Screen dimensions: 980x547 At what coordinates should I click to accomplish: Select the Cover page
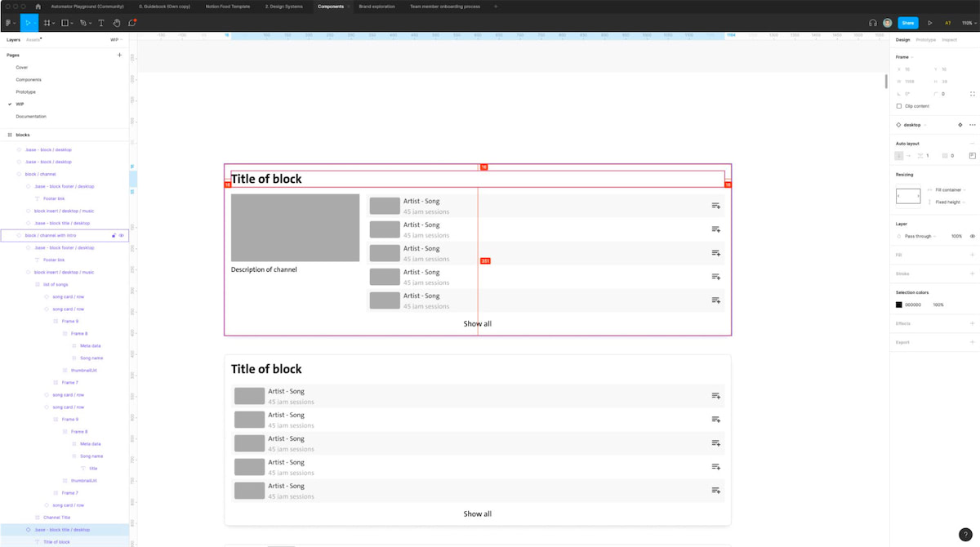pyautogui.click(x=22, y=67)
